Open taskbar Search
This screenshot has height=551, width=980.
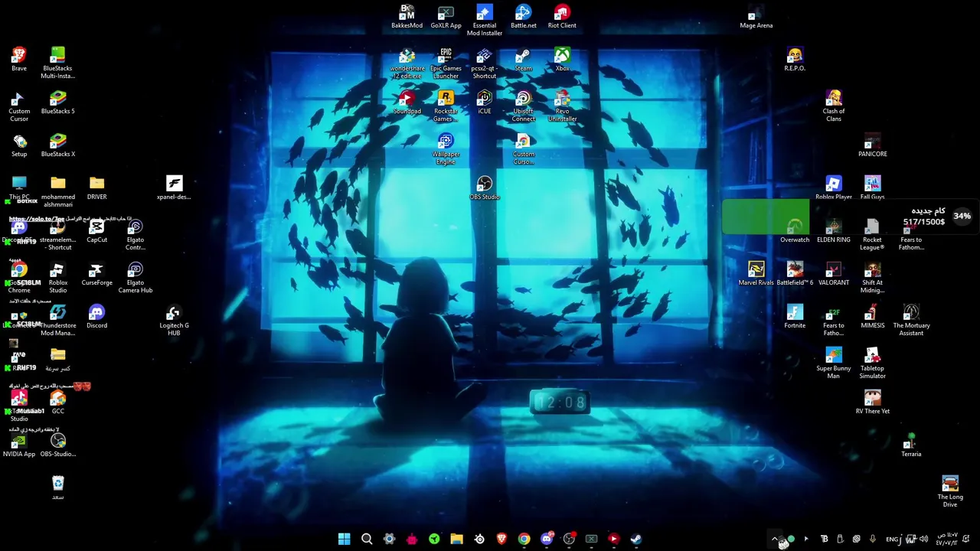click(367, 539)
